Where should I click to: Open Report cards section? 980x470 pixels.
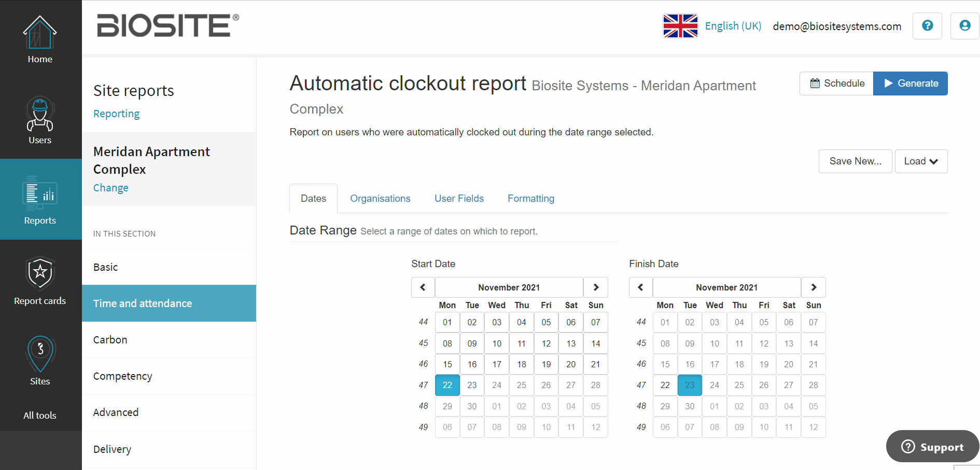(40, 281)
